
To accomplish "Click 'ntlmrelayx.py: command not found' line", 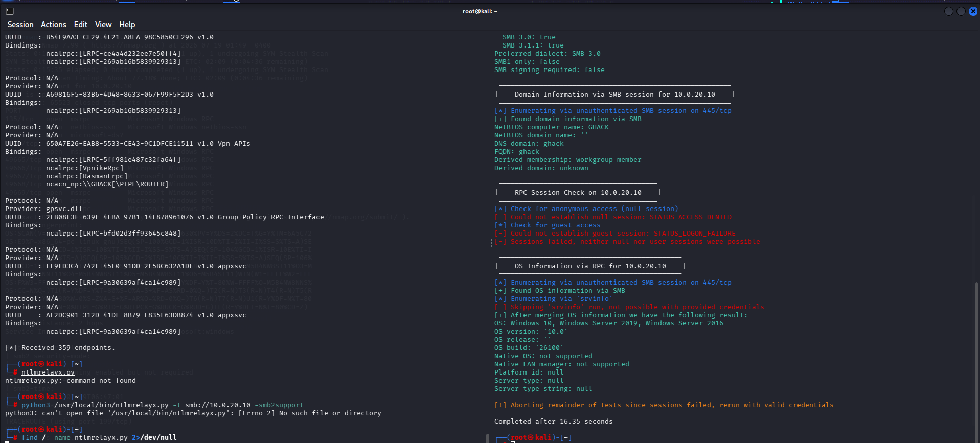I will click(71, 381).
